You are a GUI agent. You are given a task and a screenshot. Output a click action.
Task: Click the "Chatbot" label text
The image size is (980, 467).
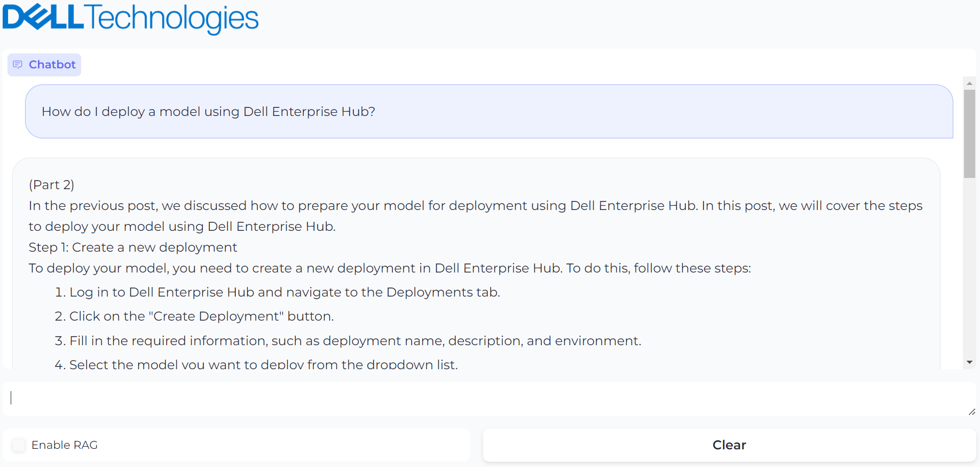pos(52,65)
